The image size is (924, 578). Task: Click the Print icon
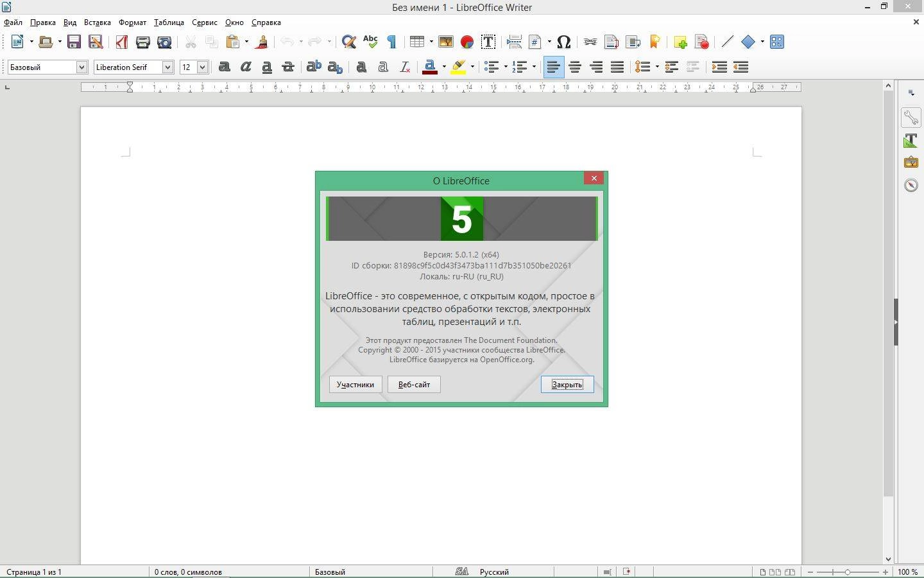[x=142, y=42]
